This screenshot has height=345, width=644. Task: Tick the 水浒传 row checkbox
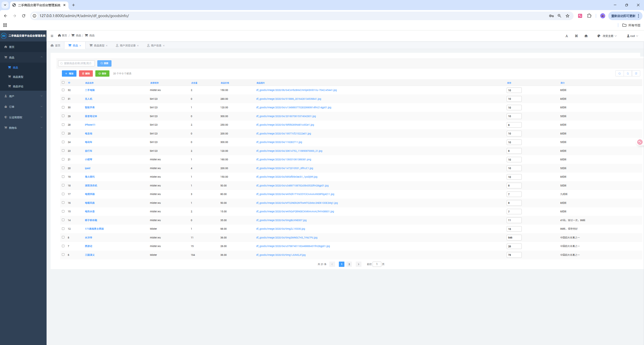pos(63,237)
